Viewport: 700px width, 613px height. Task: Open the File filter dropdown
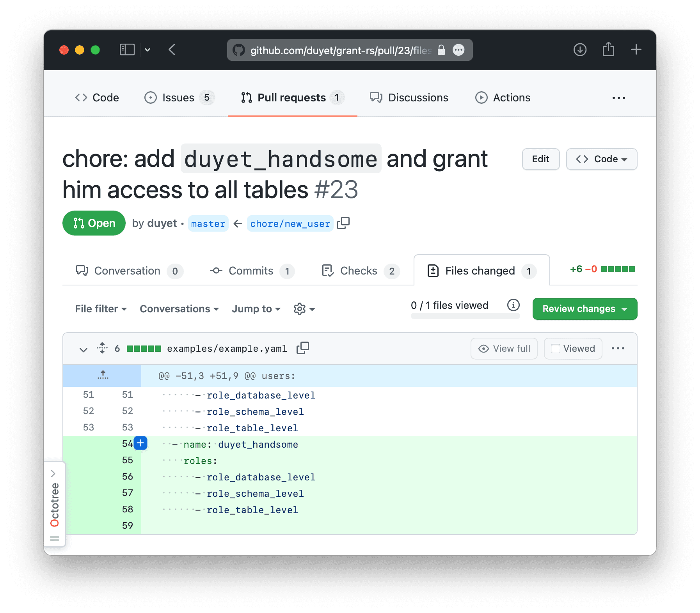point(100,309)
